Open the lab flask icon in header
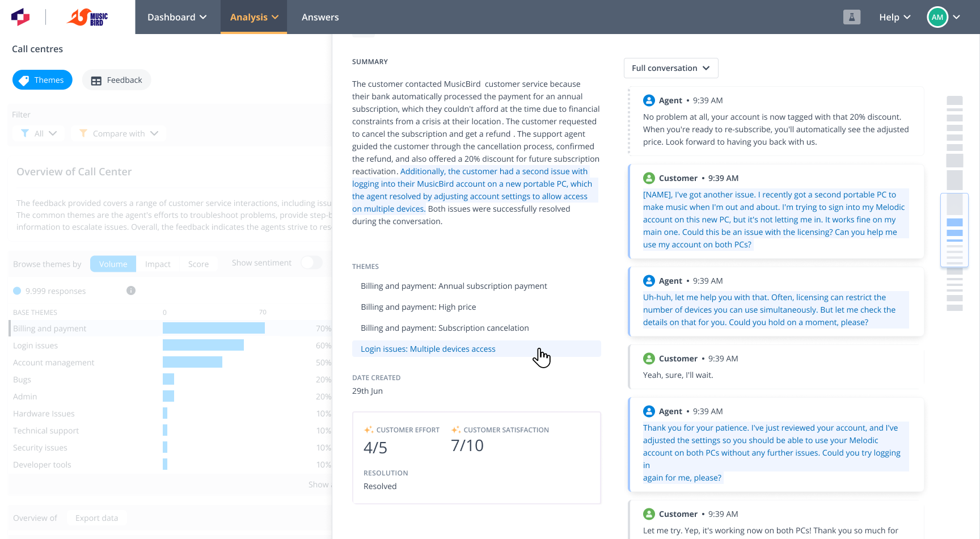The image size is (980, 539). (852, 17)
